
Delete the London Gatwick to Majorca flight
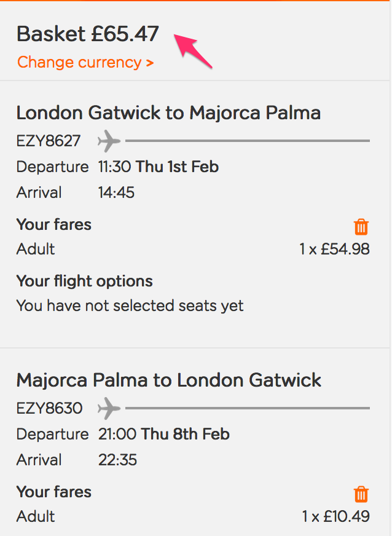(x=361, y=227)
